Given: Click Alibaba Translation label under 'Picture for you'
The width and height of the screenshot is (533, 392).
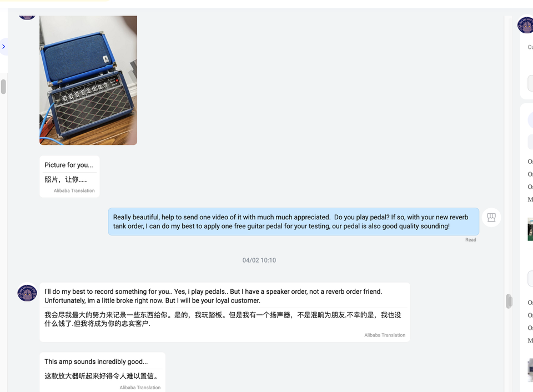Looking at the screenshot, I should [74, 191].
